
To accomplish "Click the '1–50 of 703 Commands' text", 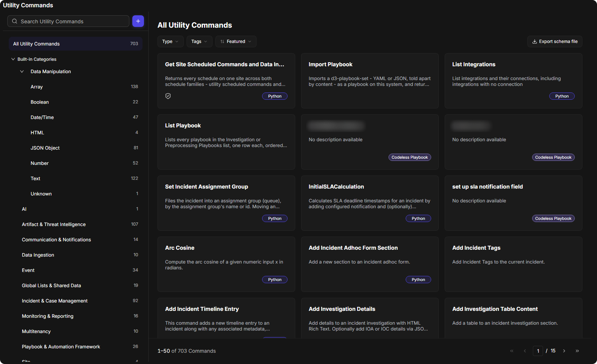I will [187, 351].
